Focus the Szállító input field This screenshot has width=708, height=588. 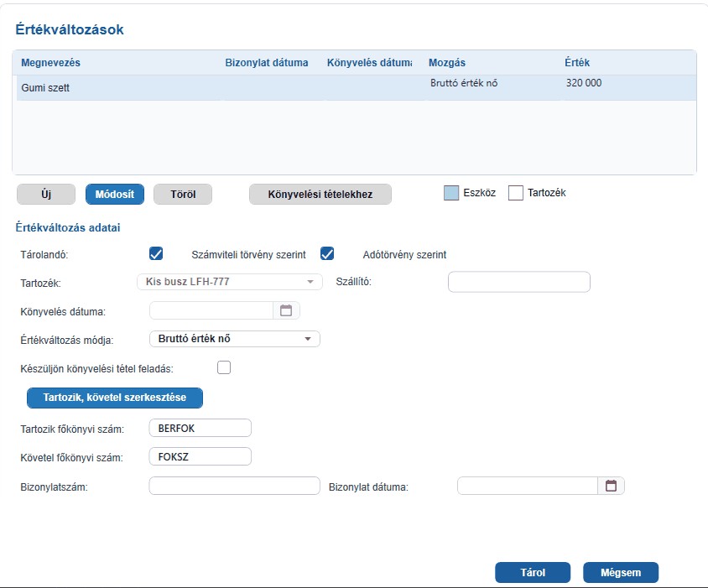[x=519, y=282]
